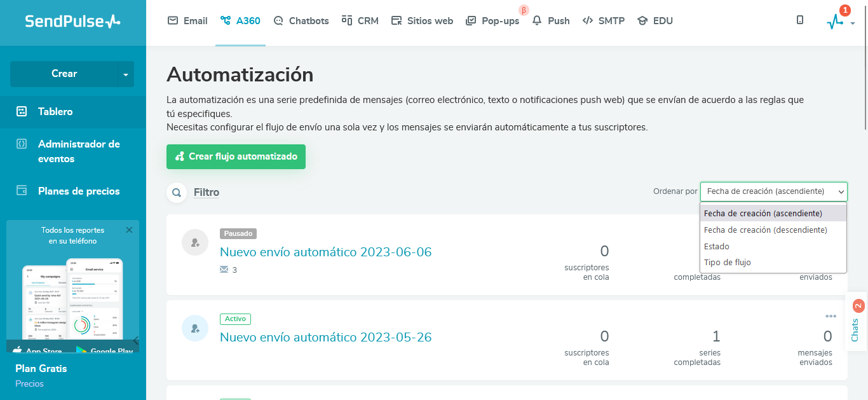
Task: Open Planes de precios
Action: (x=79, y=191)
